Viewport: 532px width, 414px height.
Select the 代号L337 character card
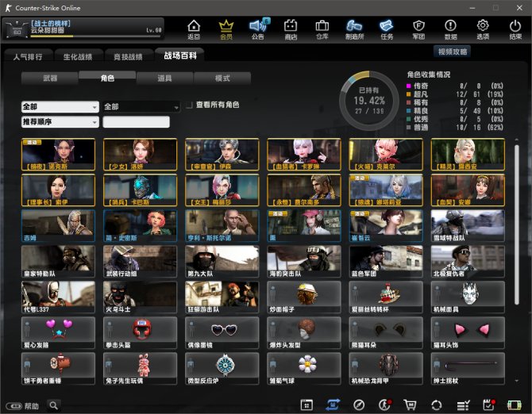click(x=58, y=297)
